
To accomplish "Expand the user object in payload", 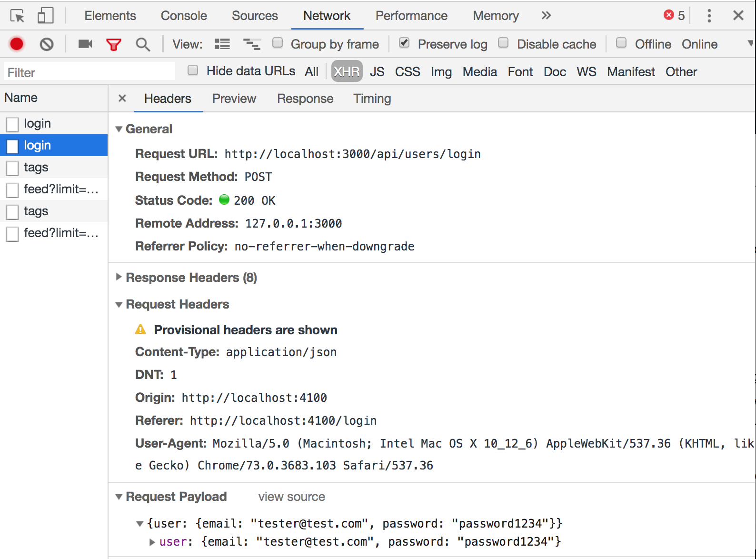I will [x=152, y=542].
